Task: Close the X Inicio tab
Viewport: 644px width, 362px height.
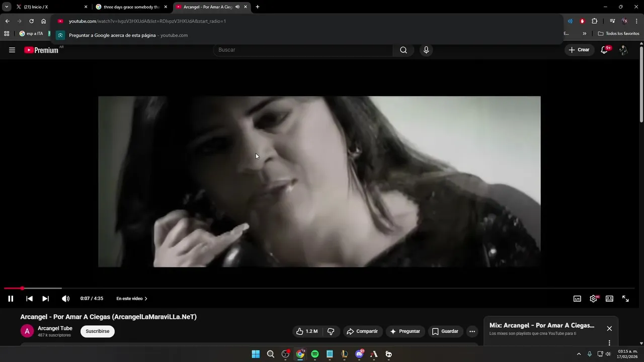Action: pos(86,7)
